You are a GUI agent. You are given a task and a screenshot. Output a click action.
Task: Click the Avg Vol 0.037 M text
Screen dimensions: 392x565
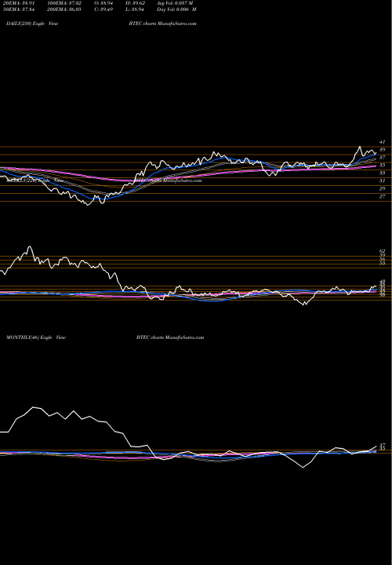(175, 3)
